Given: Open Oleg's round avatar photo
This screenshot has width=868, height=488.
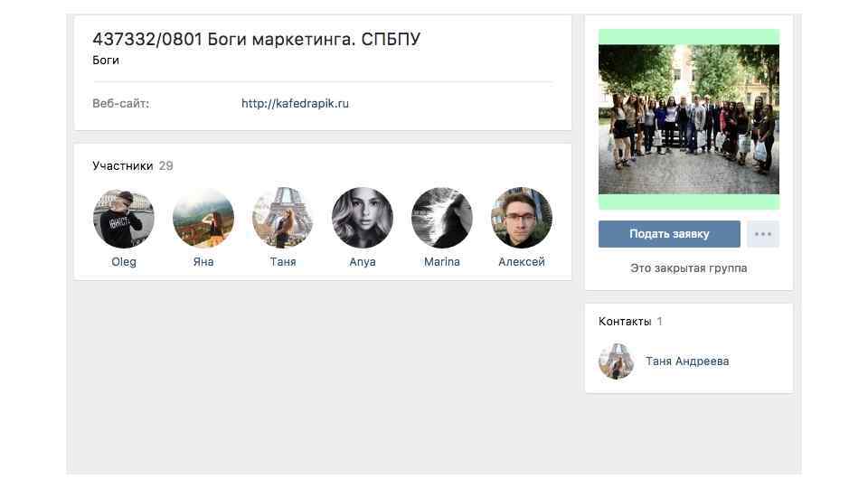Looking at the screenshot, I should click(x=124, y=218).
